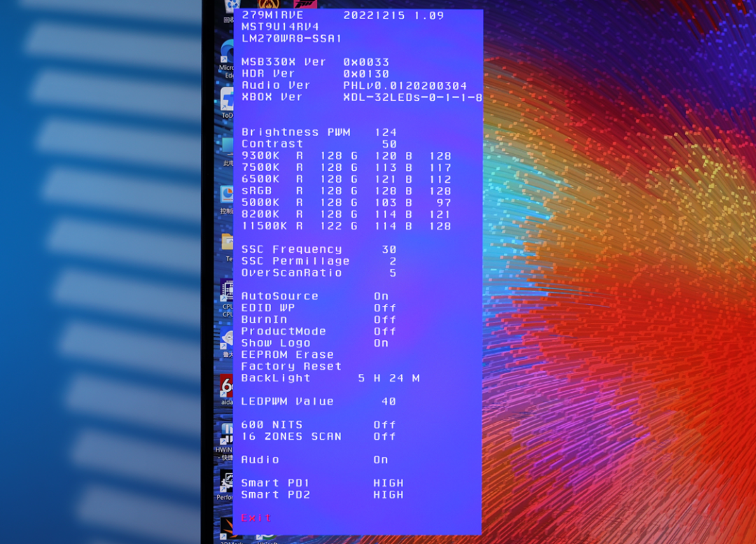Toggle the BurnIn setting
This screenshot has width=756, height=544.
tap(318, 319)
